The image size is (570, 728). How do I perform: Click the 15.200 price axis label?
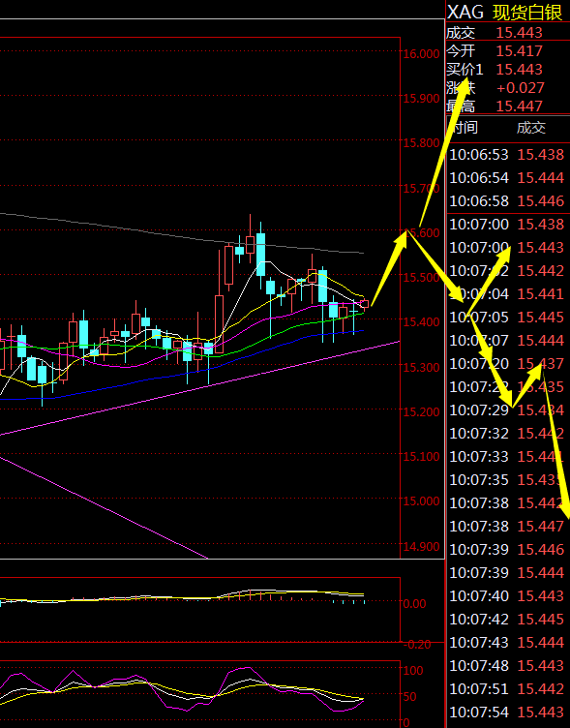click(421, 411)
